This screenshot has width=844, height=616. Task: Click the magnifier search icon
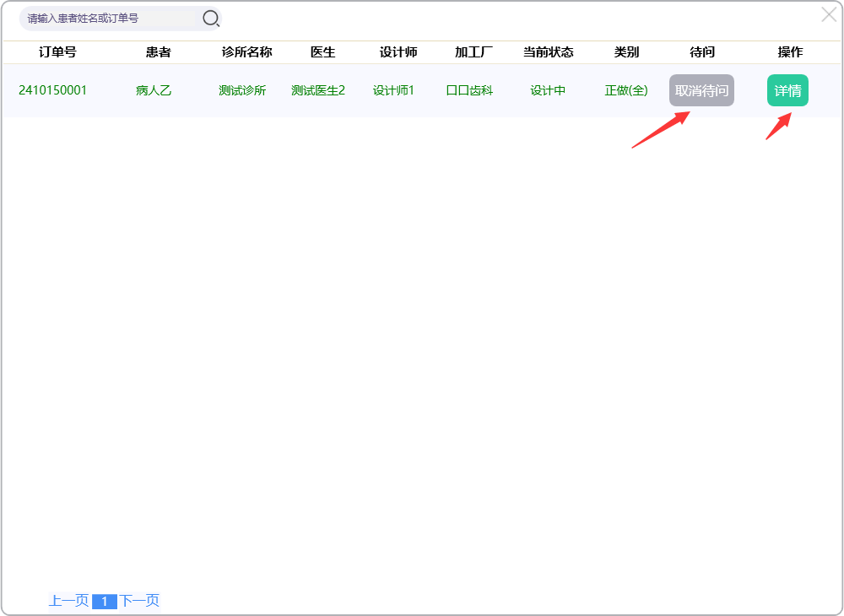click(x=210, y=18)
